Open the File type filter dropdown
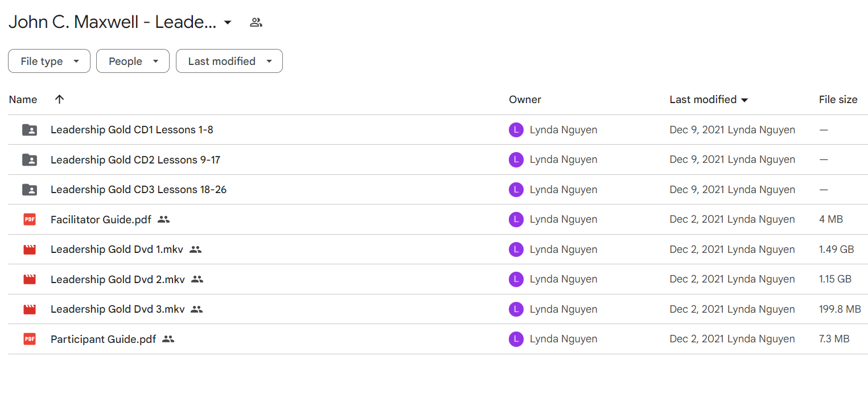868x401 pixels. [49, 61]
